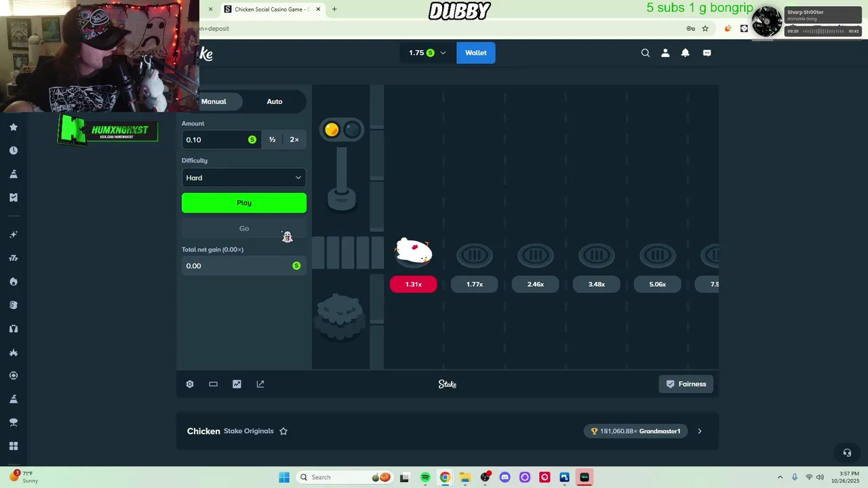The width and height of the screenshot is (868, 488).
Task: Open the user profile icon
Action: click(665, 53)
